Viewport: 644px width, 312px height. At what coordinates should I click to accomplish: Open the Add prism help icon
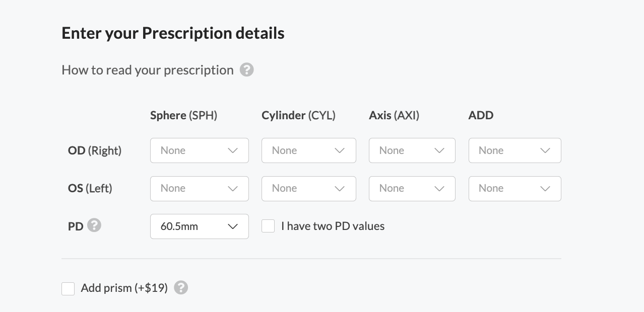181,288
